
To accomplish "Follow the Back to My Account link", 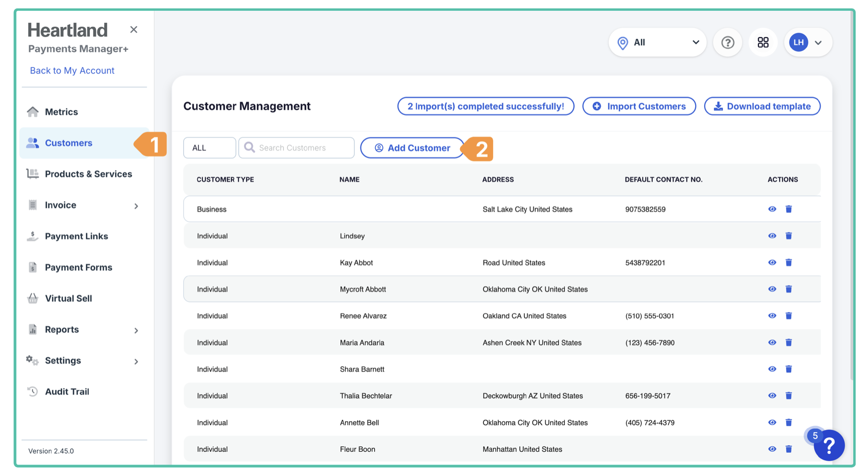I will pos(72,71).
